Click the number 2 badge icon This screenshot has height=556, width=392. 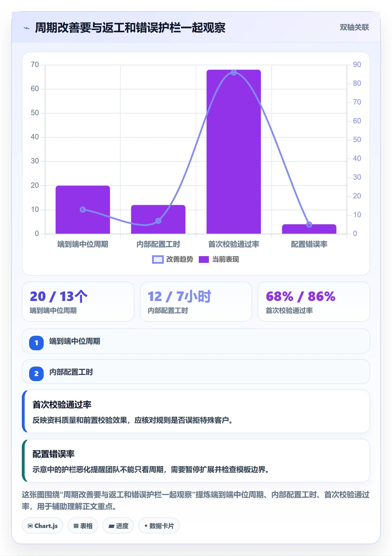tap(36, 374)
